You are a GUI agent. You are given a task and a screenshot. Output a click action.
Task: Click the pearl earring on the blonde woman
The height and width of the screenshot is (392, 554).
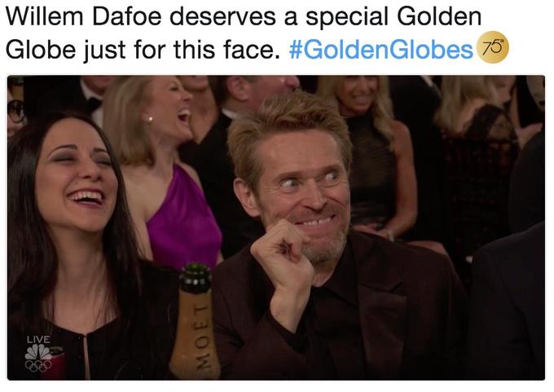(x=149, y=120)
